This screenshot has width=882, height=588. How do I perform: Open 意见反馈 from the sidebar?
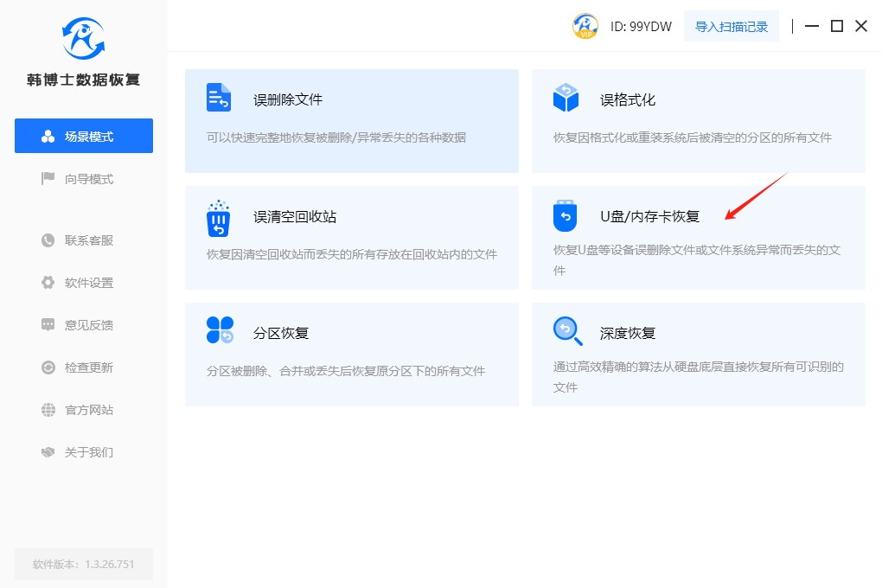pos(84,325)
